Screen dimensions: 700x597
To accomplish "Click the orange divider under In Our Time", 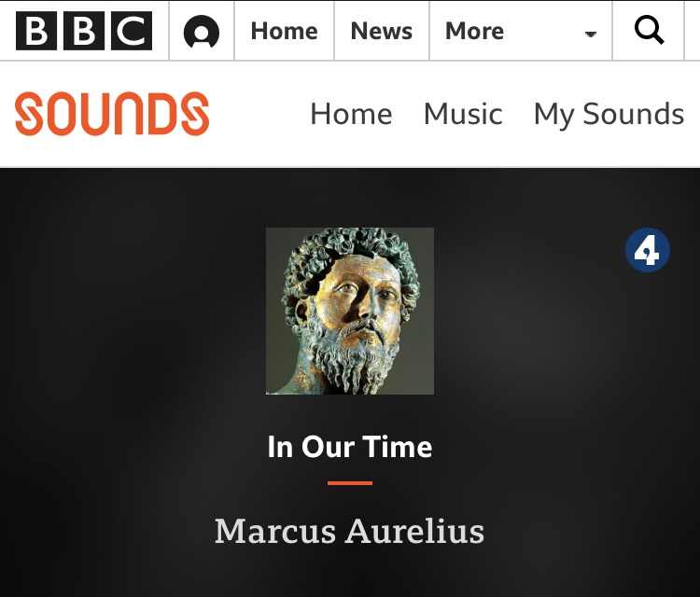I will click(x=350, y=483).
